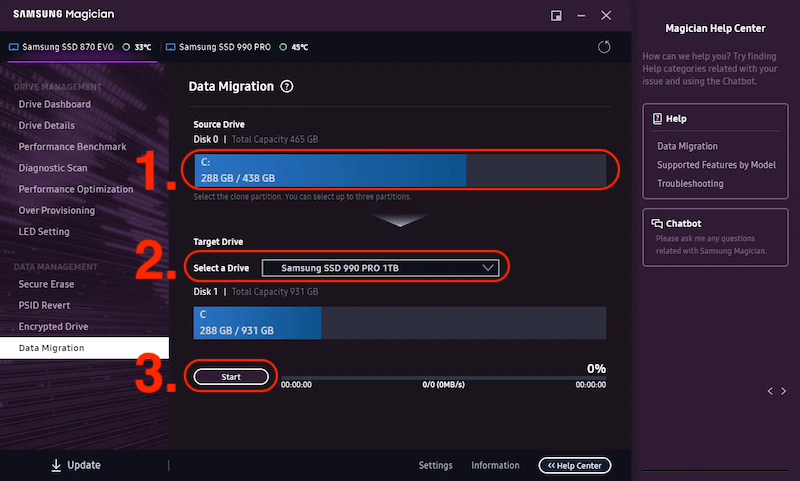Open the Troubleshooting help link
Image resolution: width=800 pixels, height=481 pixels.
click(x=690, y=184)
